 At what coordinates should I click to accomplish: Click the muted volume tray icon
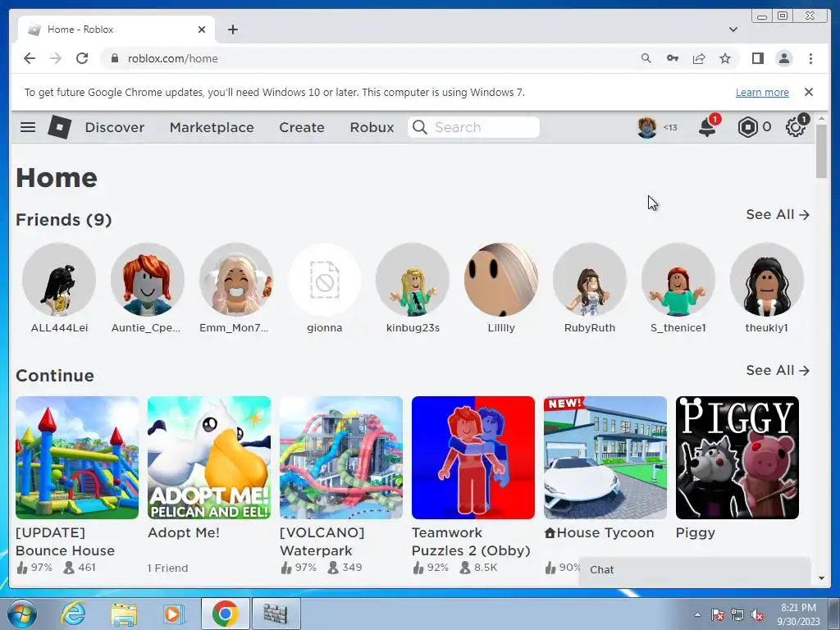[x=757, y=615]
